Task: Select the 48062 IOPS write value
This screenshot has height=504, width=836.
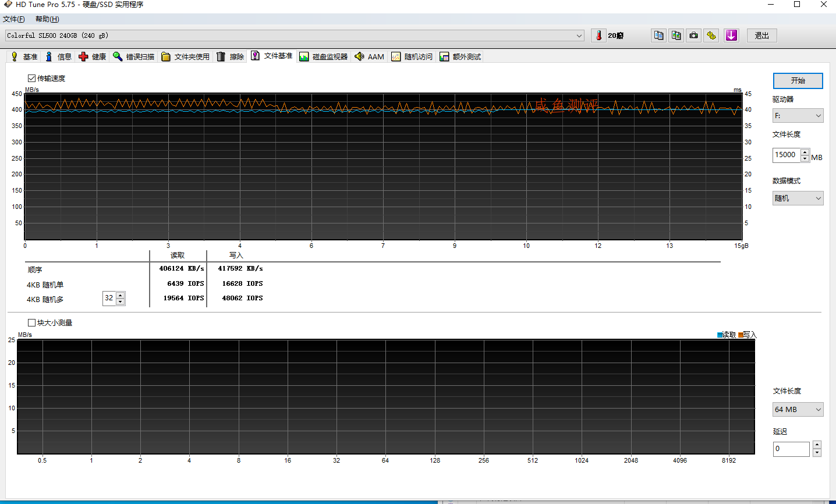Action: click(x=242, y=298)
